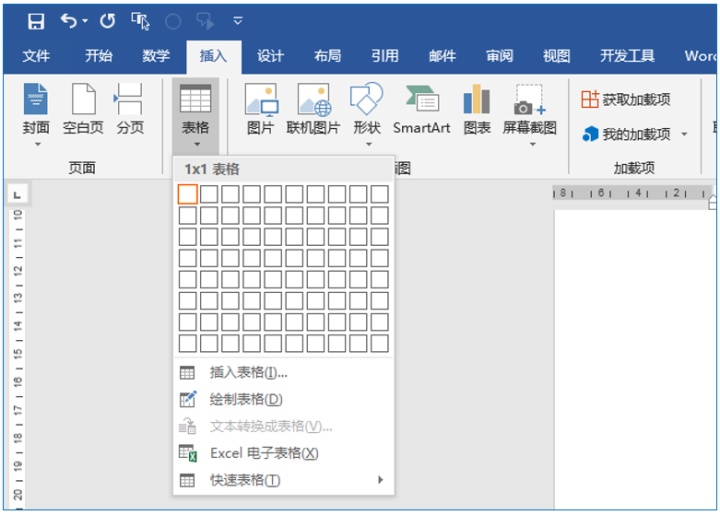Switch to the 视图 tab
720x515 pixels.
[x=557, y=56]
